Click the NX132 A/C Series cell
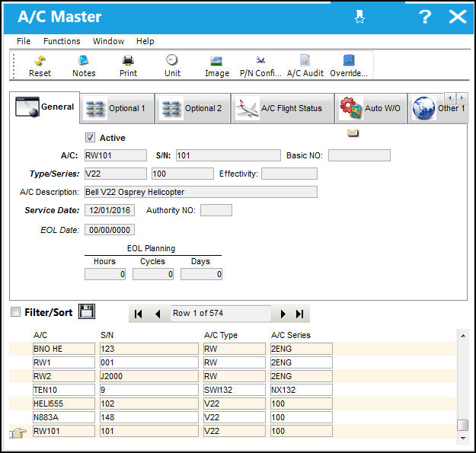Image resolution: width=476 pixels, height=453 pixels. (x=302, y=390)
